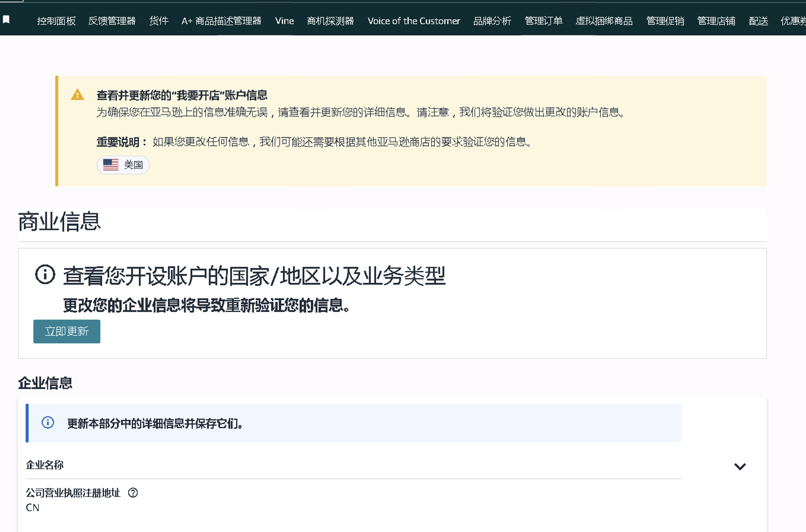The image size is (806, 532).
Task: Expand the 企业名称 chevron
Action: point(740,466)
